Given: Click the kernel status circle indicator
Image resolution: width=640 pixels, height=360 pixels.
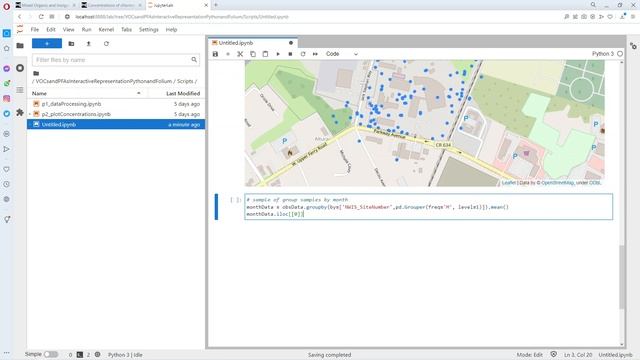Looking at the screenshot, I should (x=620, y=54).
